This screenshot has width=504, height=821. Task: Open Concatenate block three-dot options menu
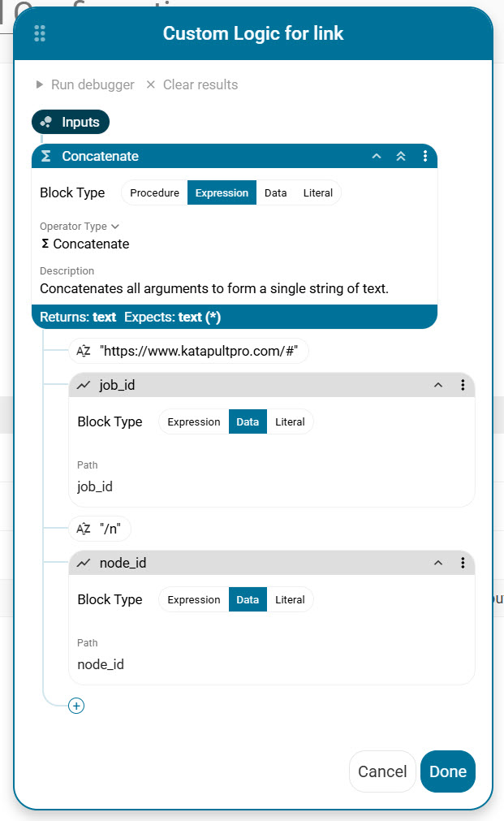pos(425,156)
